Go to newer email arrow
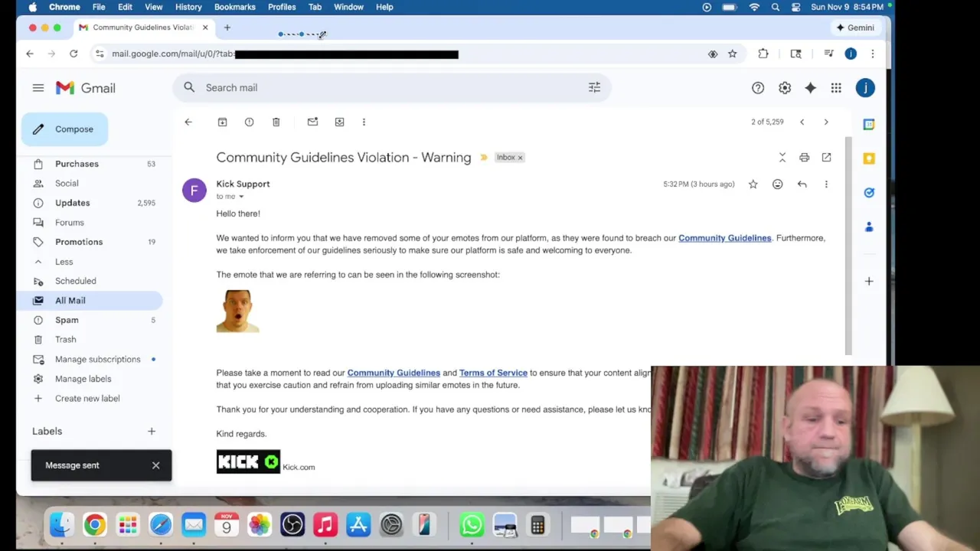The height and width of the screenshot is (551, 980). [802, 122]
